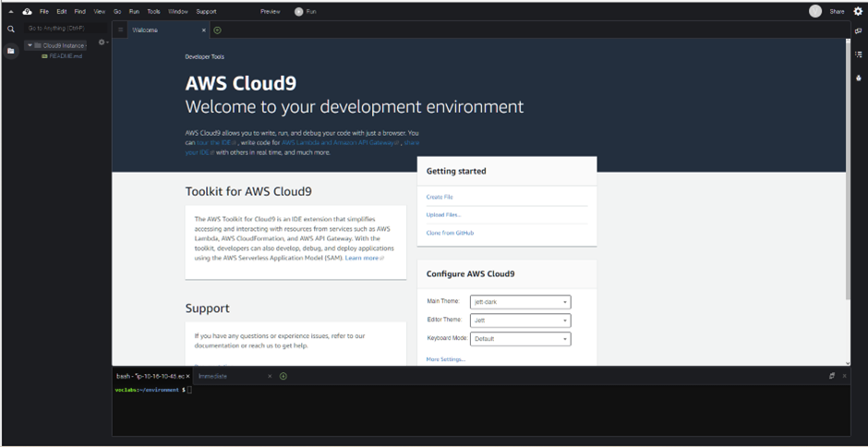The width and height of the screenshot is (868, 447).
Task: Open the Support menu
Action: tap(207, 12)
